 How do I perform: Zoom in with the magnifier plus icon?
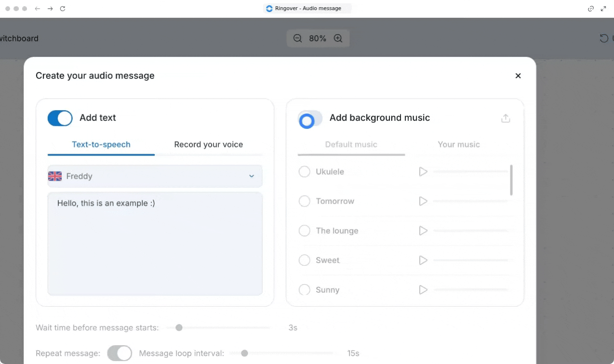pos(338,38)
